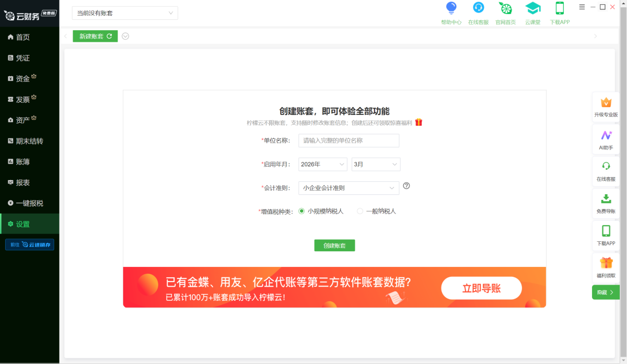Expand the 2026年 year dropdown
The image size is (627, 364).
(322, 164)
